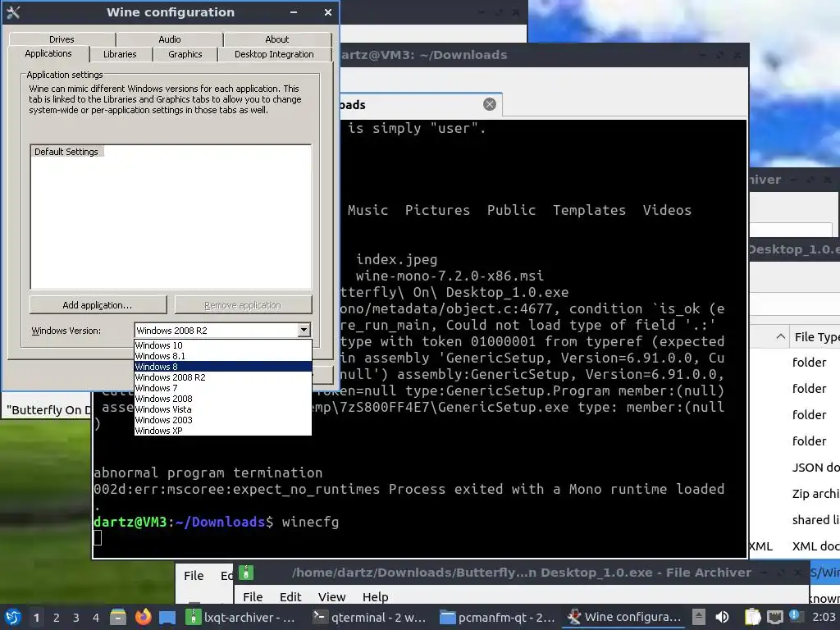
Task: Click the terminal command prompt line
Action: (217, 522)
